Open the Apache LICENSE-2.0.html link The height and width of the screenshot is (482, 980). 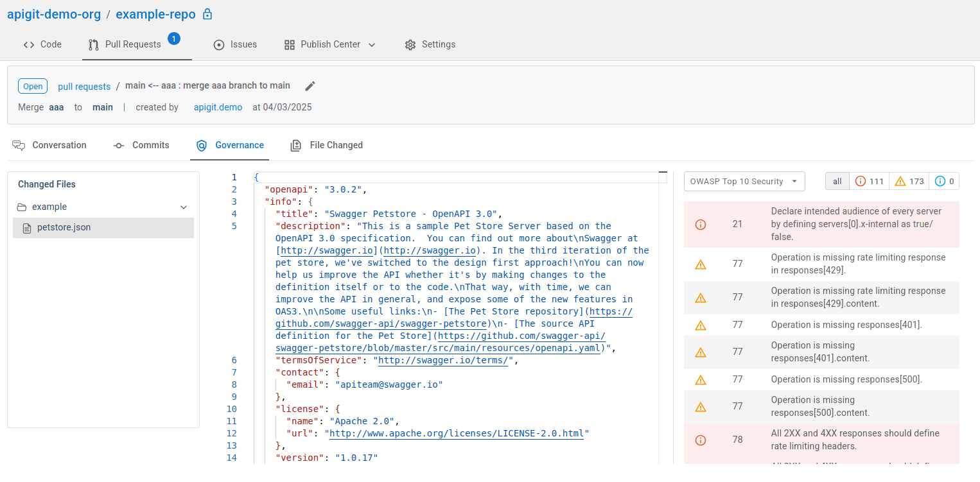tap(457, 434)
